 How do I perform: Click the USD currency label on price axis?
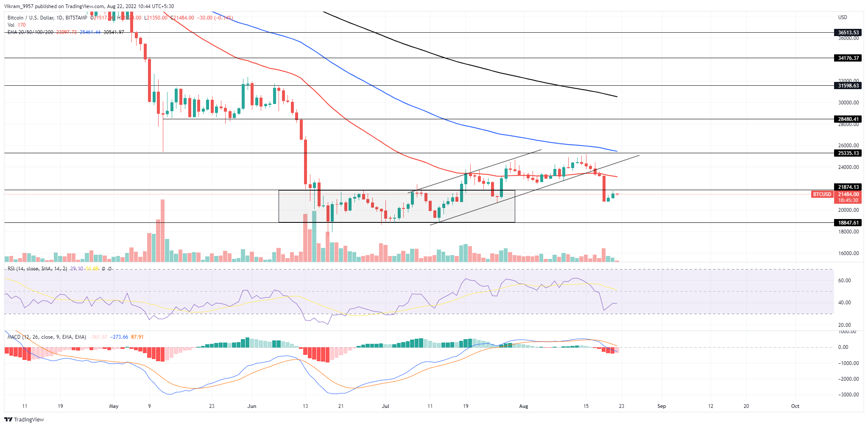pyautogui.click(x=843, y=17)
